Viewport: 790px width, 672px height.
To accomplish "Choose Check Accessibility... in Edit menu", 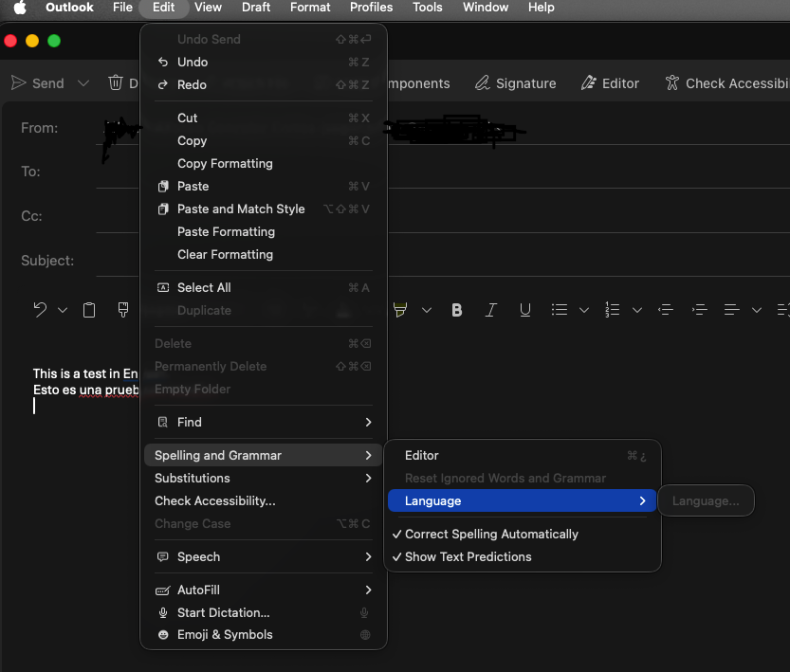I will [x=263, y=500].
